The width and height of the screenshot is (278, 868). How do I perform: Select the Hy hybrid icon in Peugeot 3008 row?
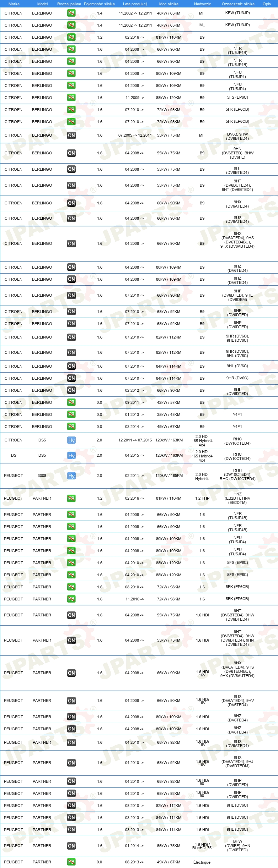tap(71, 476)
